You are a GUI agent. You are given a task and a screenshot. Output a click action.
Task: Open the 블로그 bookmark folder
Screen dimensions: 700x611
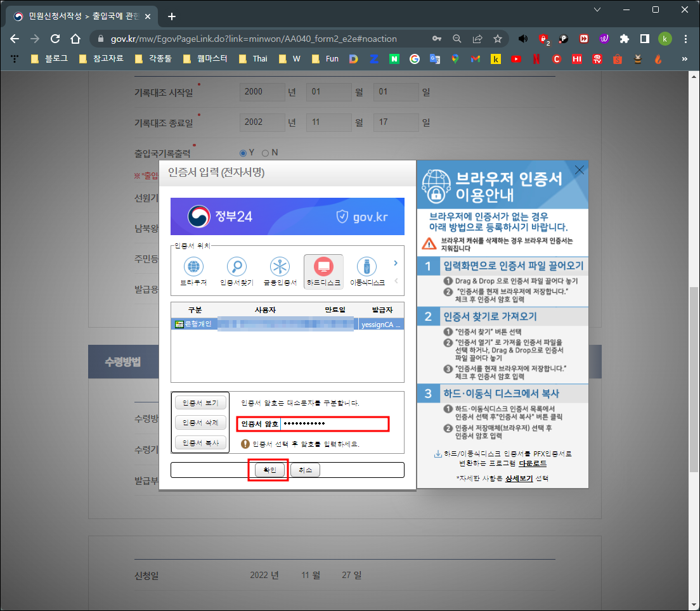49,59
